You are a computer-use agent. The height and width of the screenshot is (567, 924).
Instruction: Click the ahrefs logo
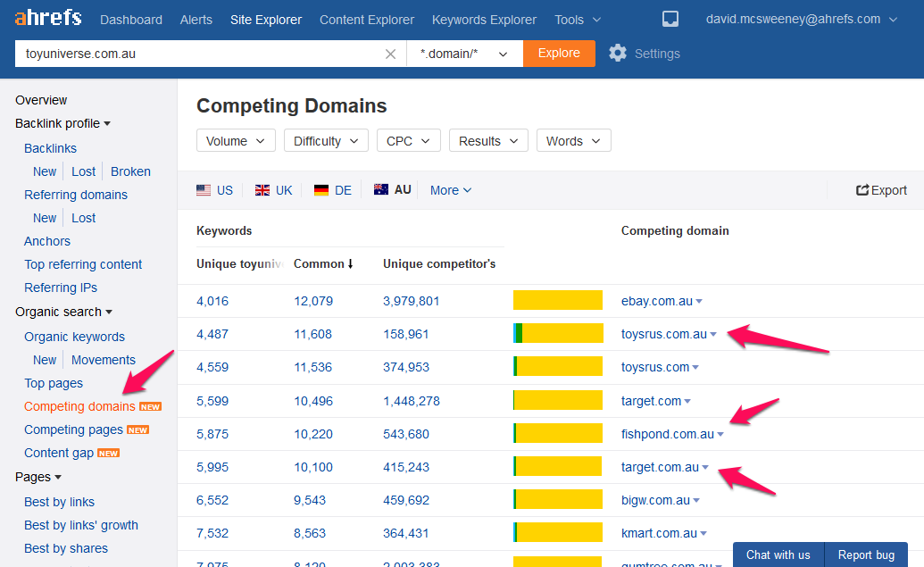tap(48, 19)
